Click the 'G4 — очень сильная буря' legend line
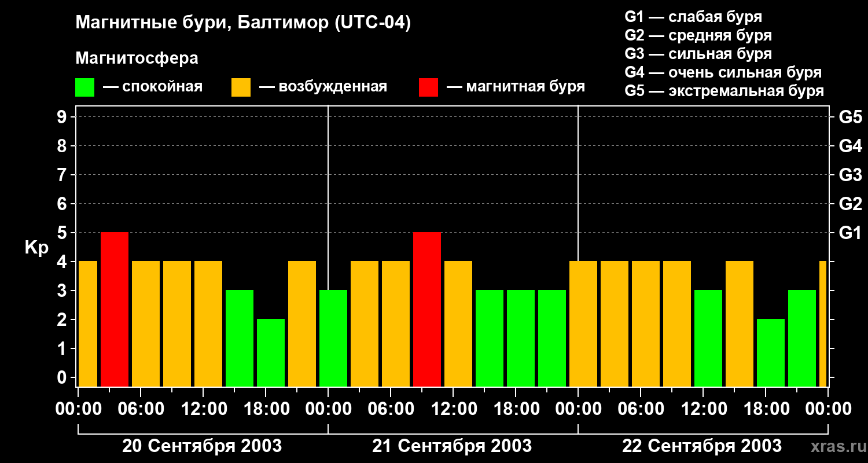Screen dimensions: 868x463 [x=723, y=72]
